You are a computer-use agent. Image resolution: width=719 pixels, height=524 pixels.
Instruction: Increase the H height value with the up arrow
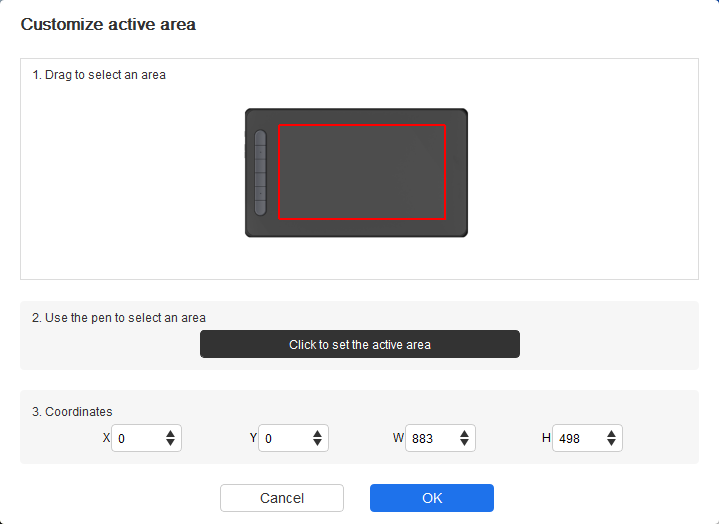pyautogui.click(x=611, y=433)
